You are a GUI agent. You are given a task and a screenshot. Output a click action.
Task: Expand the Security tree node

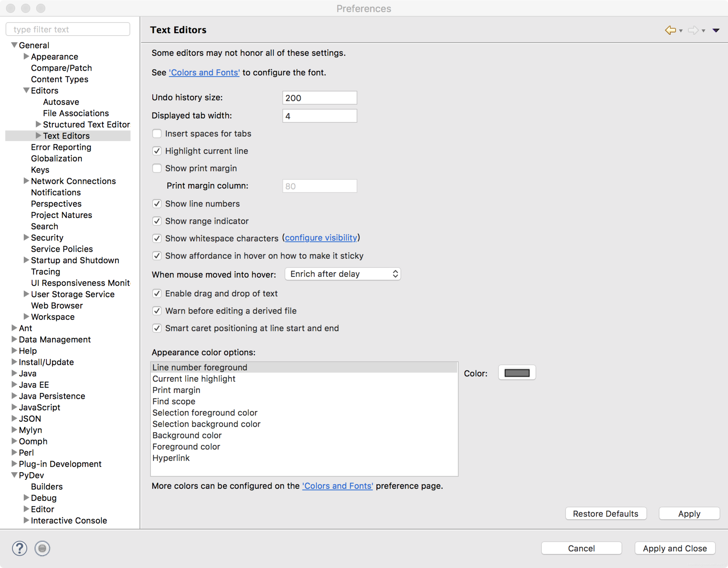pos(26,237)
